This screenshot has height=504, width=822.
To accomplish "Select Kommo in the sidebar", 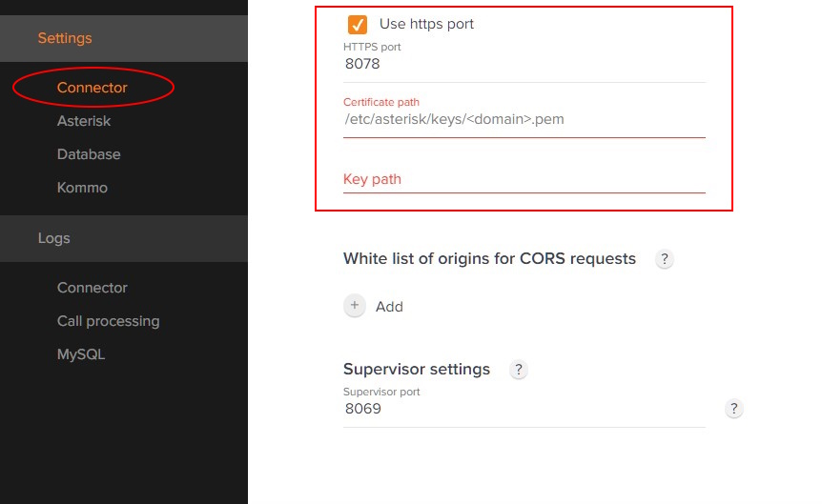I will (82, 188).
